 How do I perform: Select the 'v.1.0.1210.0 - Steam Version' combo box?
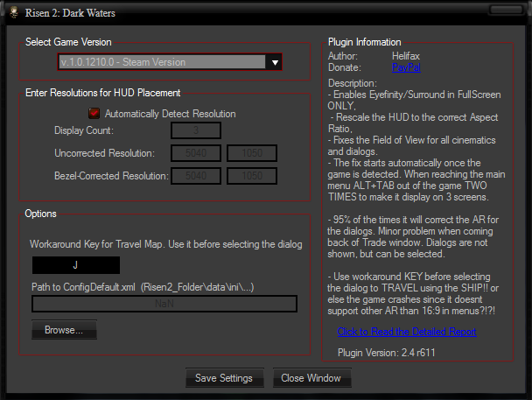click(x=170, y=62)
